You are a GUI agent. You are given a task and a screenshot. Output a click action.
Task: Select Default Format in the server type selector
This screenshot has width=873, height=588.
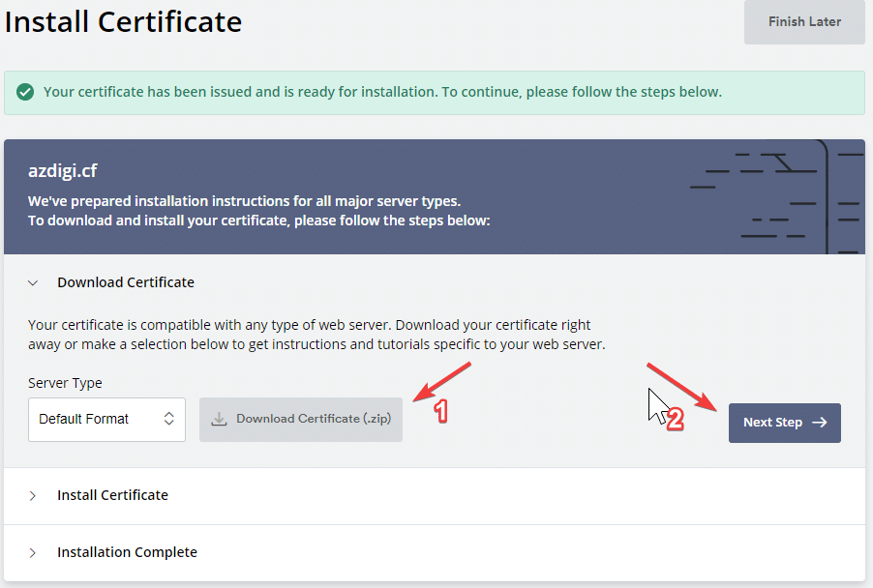pyautogui.click(x=82, y=419)
